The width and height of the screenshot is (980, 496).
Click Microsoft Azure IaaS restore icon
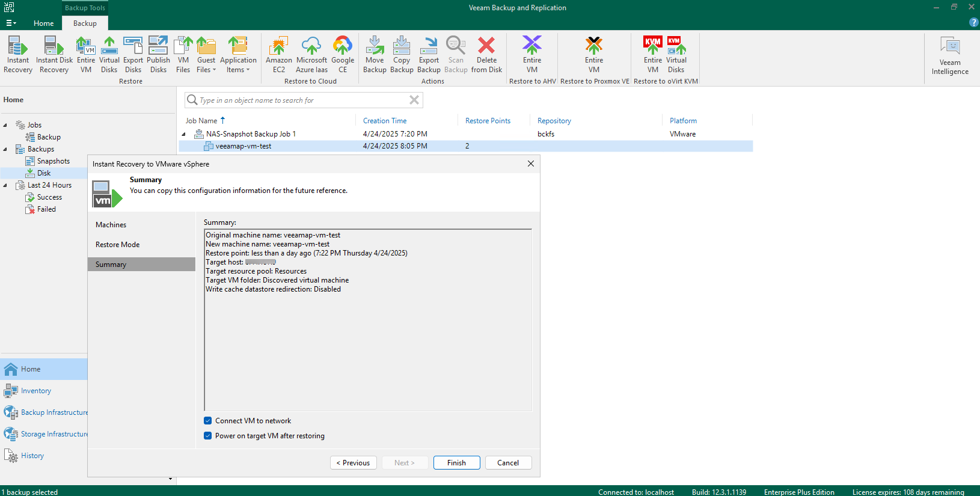[311, 55]
